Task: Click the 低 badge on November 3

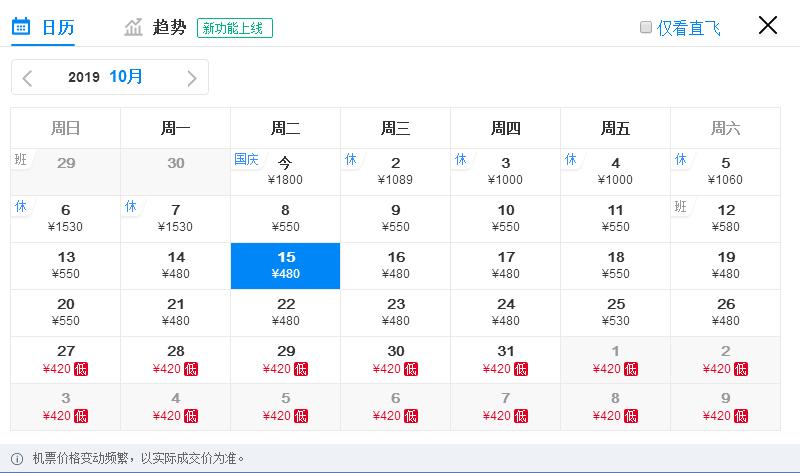Action: click(x=81, y=416)
